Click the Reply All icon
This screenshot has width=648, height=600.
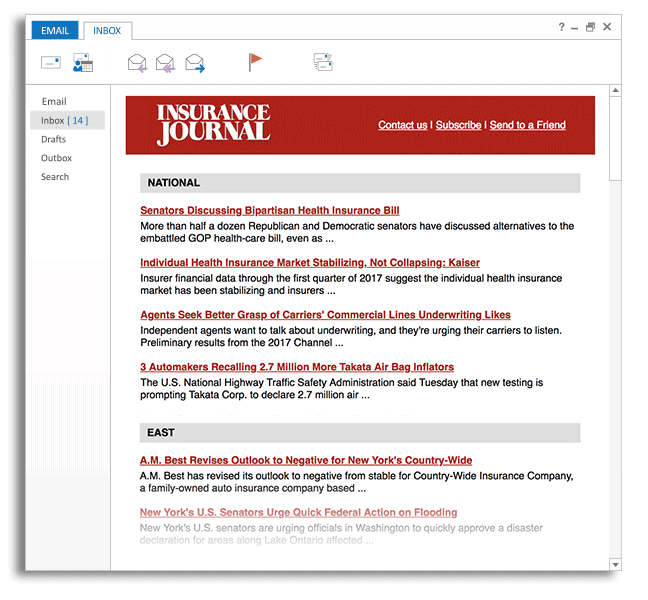(x=165, y=64)
